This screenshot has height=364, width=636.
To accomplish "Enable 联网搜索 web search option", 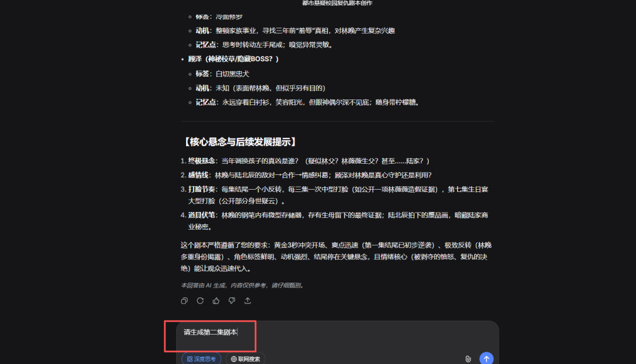I will click(x=246, y=359).
